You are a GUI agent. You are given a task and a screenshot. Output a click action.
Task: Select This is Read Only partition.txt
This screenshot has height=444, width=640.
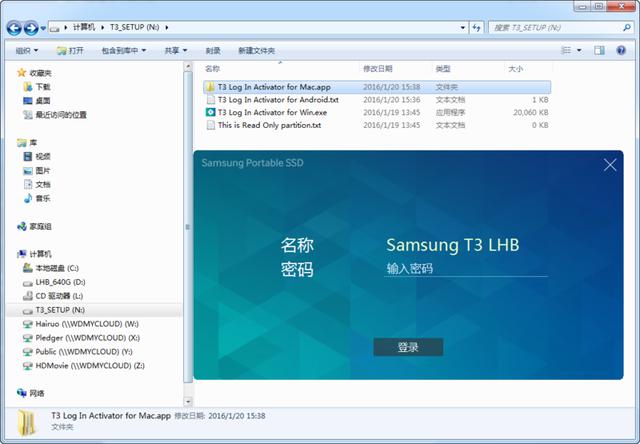tap(377, 125)
